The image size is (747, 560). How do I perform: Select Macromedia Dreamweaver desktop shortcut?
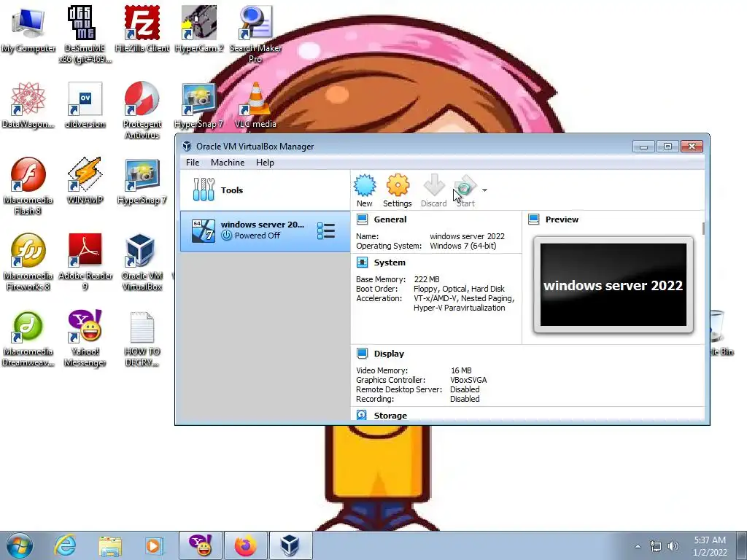pyautogui.click(x=28, y=338)
